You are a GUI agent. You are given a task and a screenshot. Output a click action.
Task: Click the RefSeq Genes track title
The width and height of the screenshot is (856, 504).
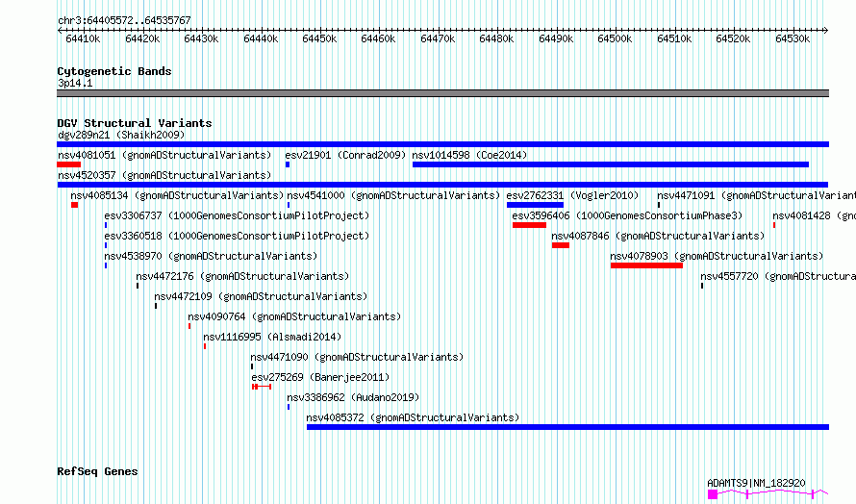point(97,471)
